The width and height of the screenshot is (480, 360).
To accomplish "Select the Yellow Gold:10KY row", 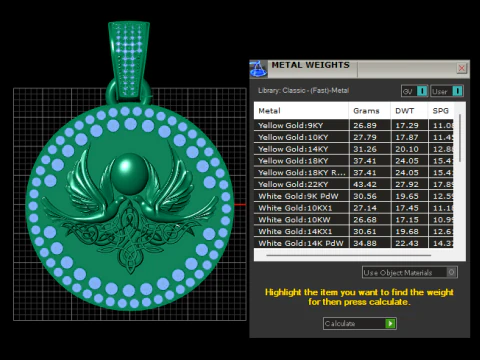I will click(x=354, y=137).
